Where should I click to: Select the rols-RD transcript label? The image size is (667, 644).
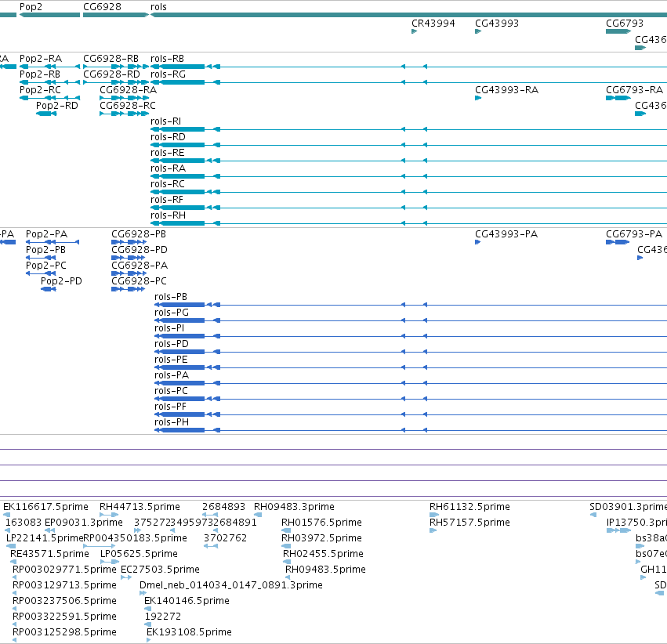click(168, 137)
